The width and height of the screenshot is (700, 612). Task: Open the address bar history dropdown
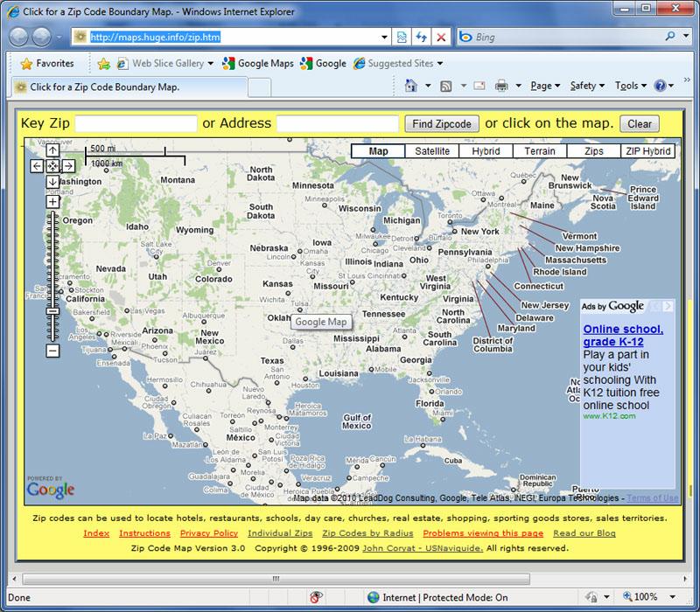(x=384, y=37)
